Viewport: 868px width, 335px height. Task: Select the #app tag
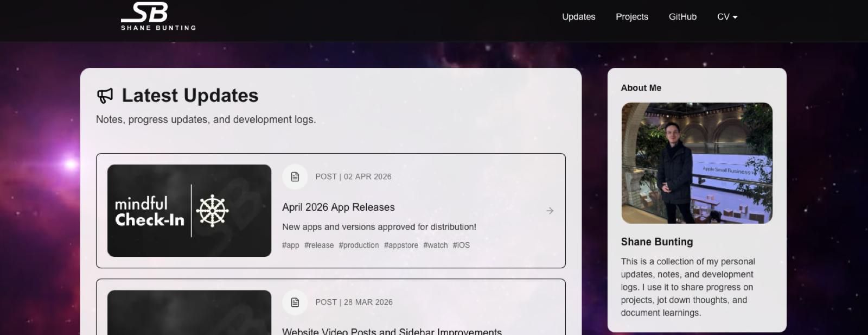click(x=291, y=245)
